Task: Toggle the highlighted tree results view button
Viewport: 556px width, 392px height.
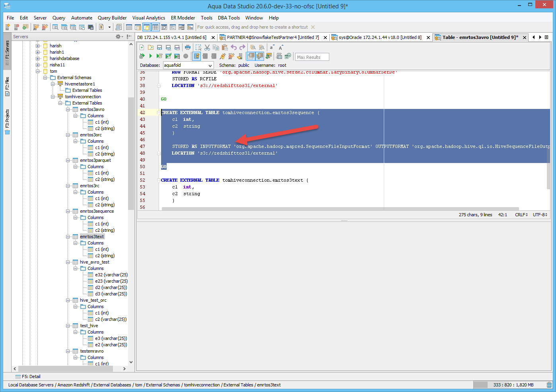Action: [x=260, y=56]
